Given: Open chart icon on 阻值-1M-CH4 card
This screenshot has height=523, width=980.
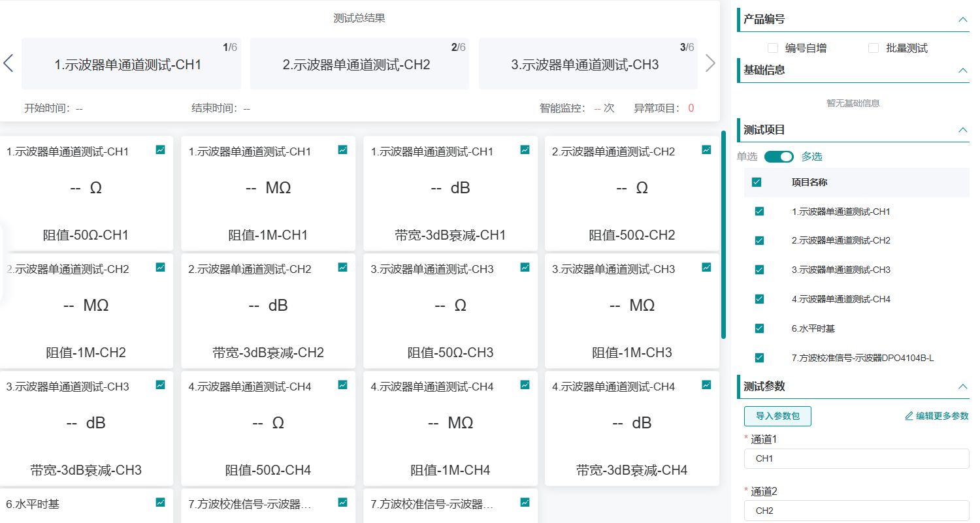Looking at the screenshot, I should click(525, 385).
